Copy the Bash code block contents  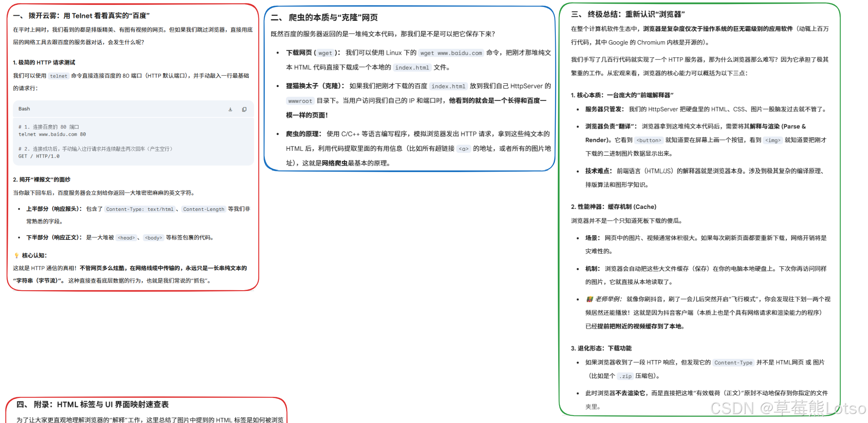point(244,109)
